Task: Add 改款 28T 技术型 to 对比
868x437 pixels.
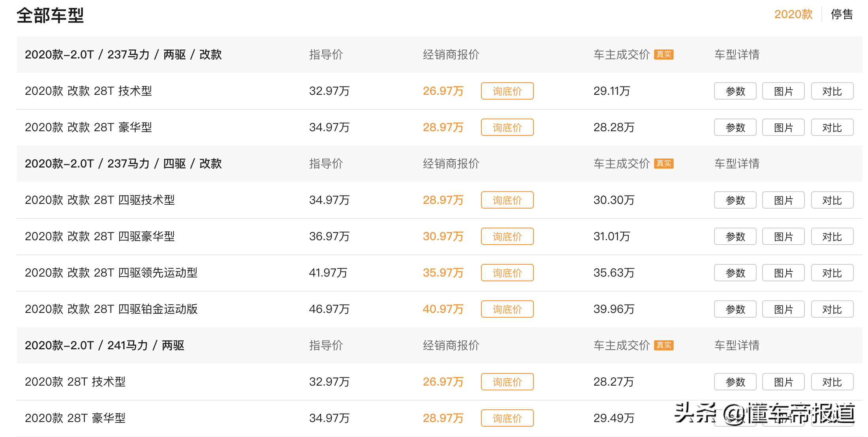Action: tap(832, 91)
